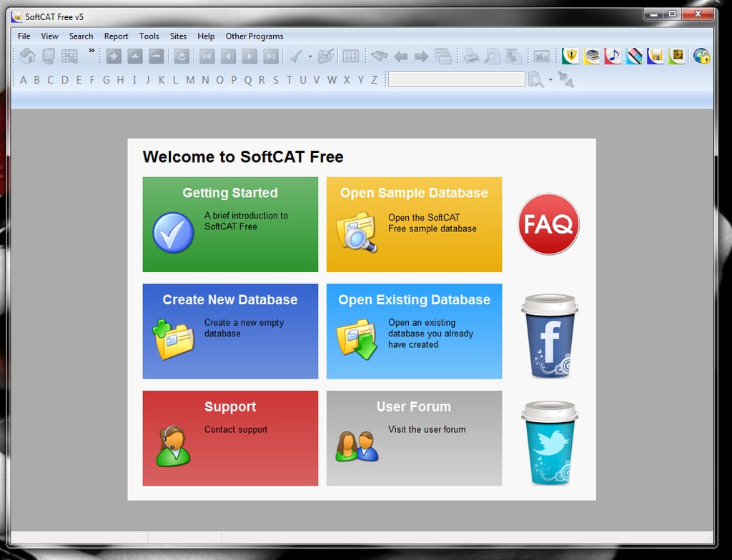Open the search icon dropdown arrow
Viewport: 732px width, 560px height.
[550, 80]
